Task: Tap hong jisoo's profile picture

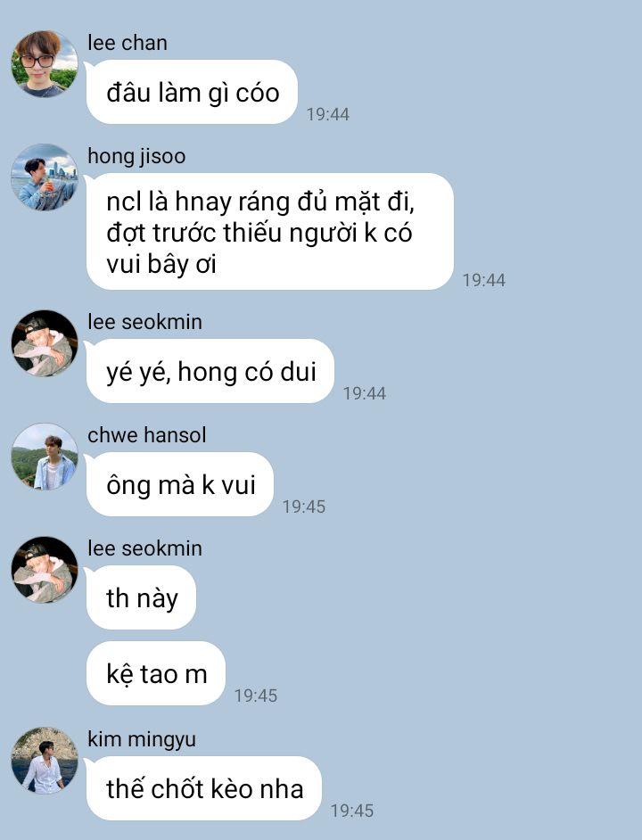Action: pyautogui.click(x=45, y=177)
